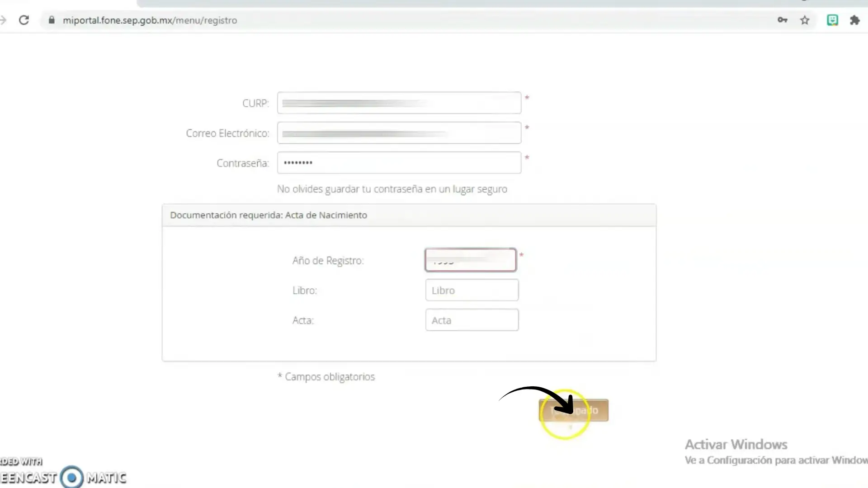The height and width of the screenshot is (488, 868).
Task: Select the Año de Registro field
Action: pyautogui.click(x=471, y=260)
